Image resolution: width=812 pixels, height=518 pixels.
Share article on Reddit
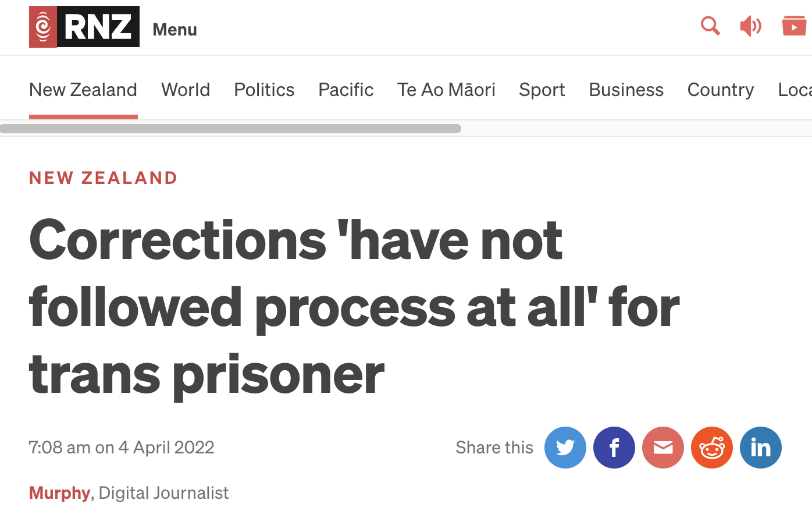(712, 448)
